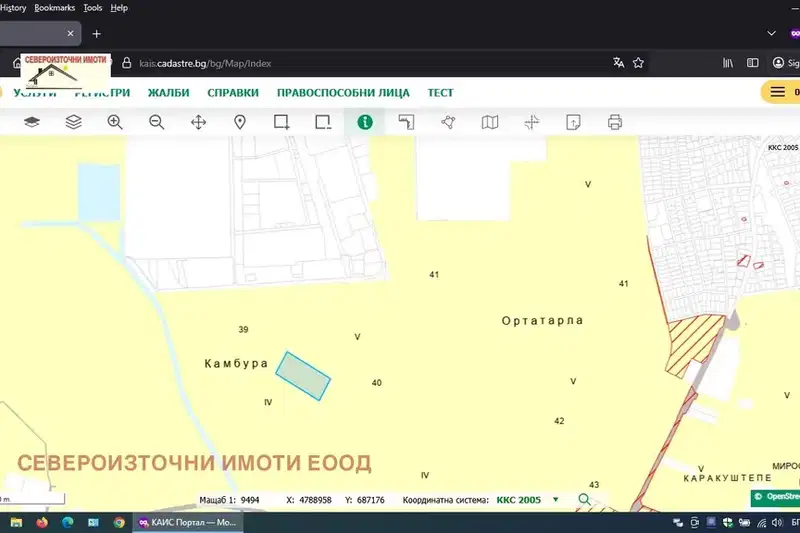Viewport: 800px width, 533px height.
Task: Choose the location pin marker tool
Action: (x=240, y=122)
